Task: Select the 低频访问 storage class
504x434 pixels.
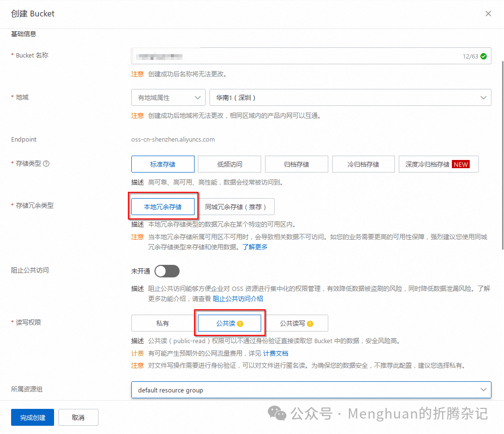Action: click(229, 164)
